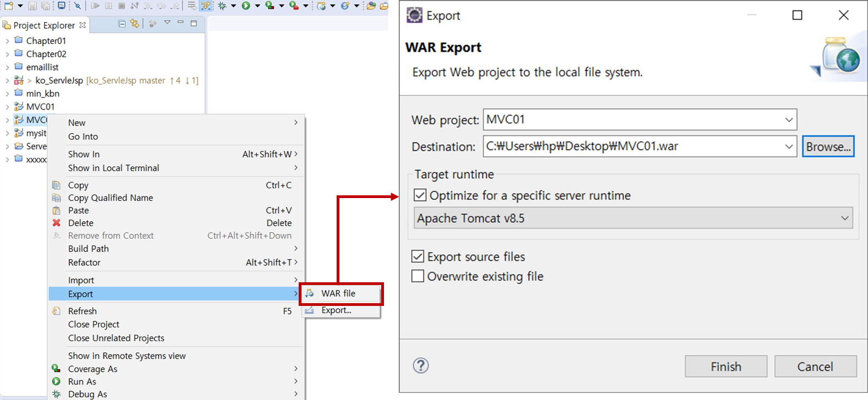
Task: Expand the min_kbn project node
Action: point(7,94)
